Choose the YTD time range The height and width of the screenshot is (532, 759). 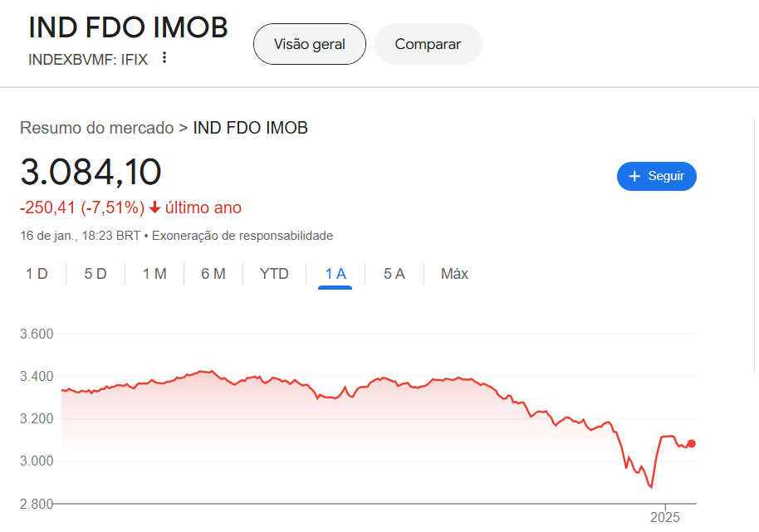coord(274,274)
